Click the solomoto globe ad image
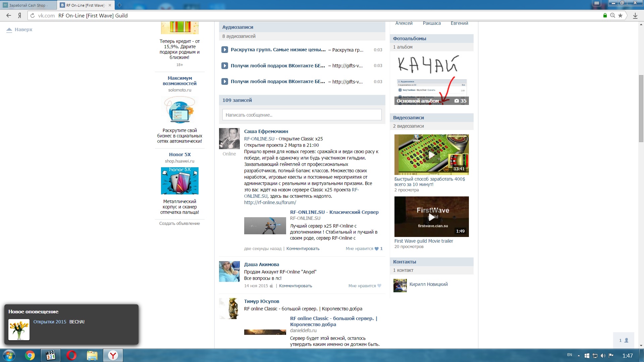The width and height of the screenshot is (644, 362). pyautogui.click(x=180, y=110)
